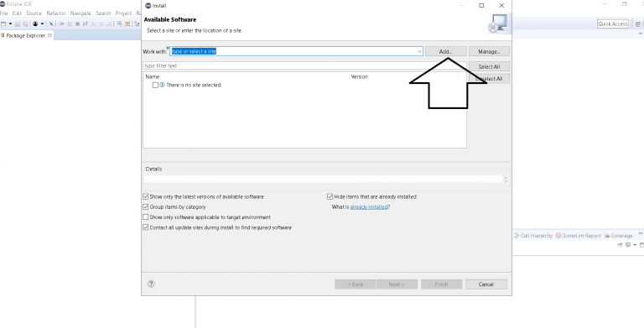Click the Manage... button
644x328 pixels.
pyautogui.click(x=489, y=51)
